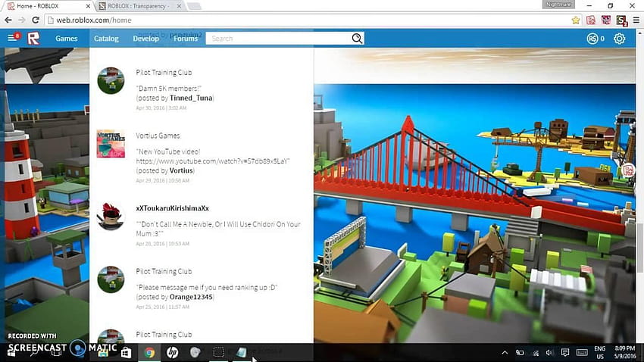The image size is (644, 362).
Task: Open Pilot Training Club link above 'Damn 5K members!'
Action: (x=164, y=72)
